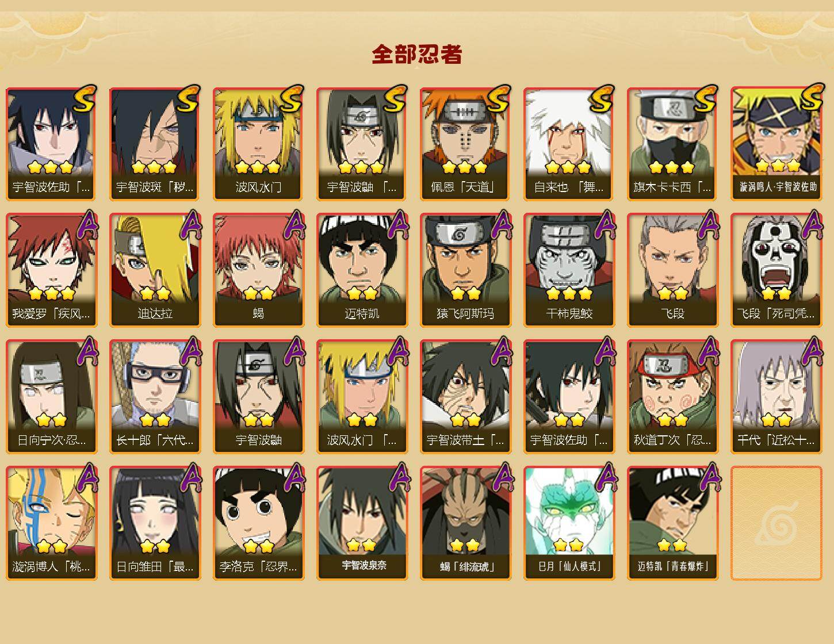
Task: Click the empty ninja slot with leaf emblem
Action: 776,523
